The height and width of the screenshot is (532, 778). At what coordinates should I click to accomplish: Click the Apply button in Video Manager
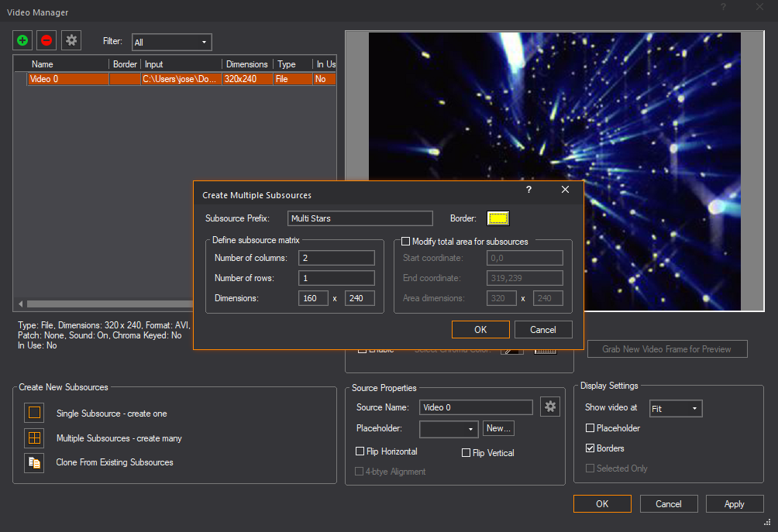pyautogui.click(x=734, y=504)
